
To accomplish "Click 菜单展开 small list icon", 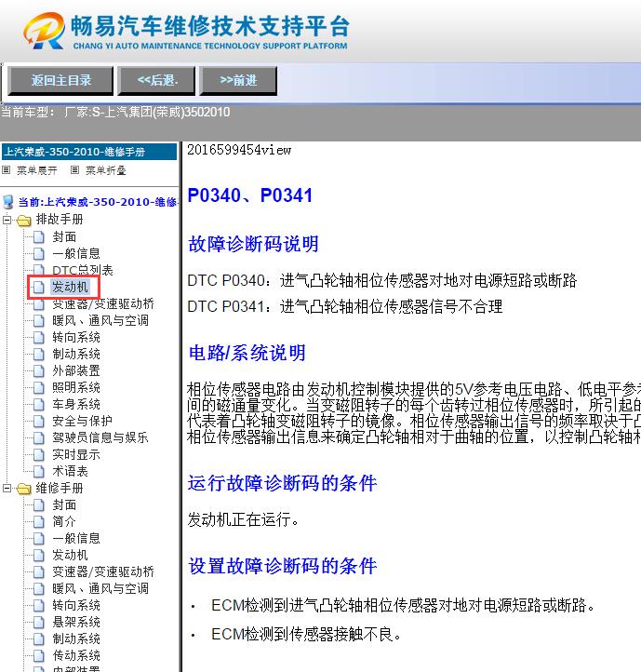I will [6, 170].
